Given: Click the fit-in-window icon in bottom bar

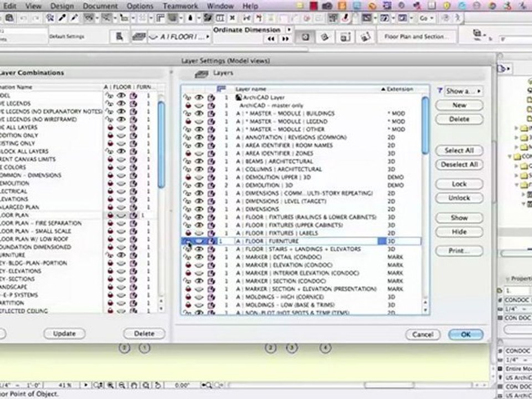Looking at the screenshot, I should [146, 385].
